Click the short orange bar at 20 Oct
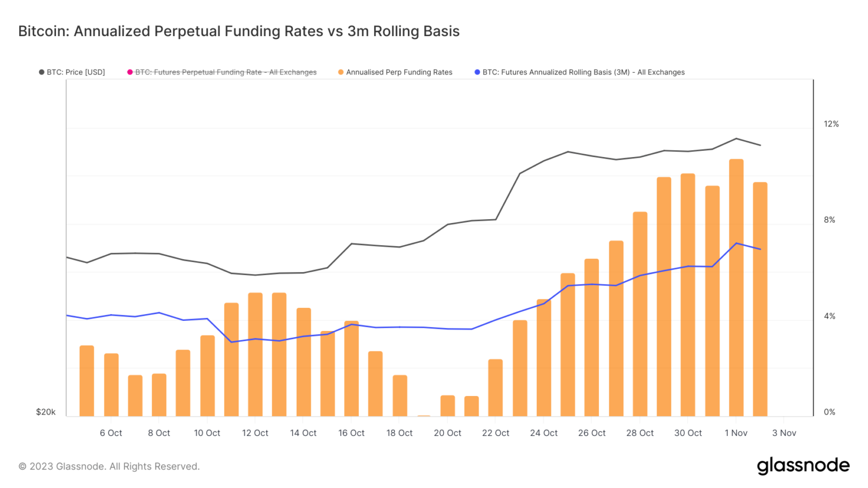868x488 pixels. pos(448,406)
